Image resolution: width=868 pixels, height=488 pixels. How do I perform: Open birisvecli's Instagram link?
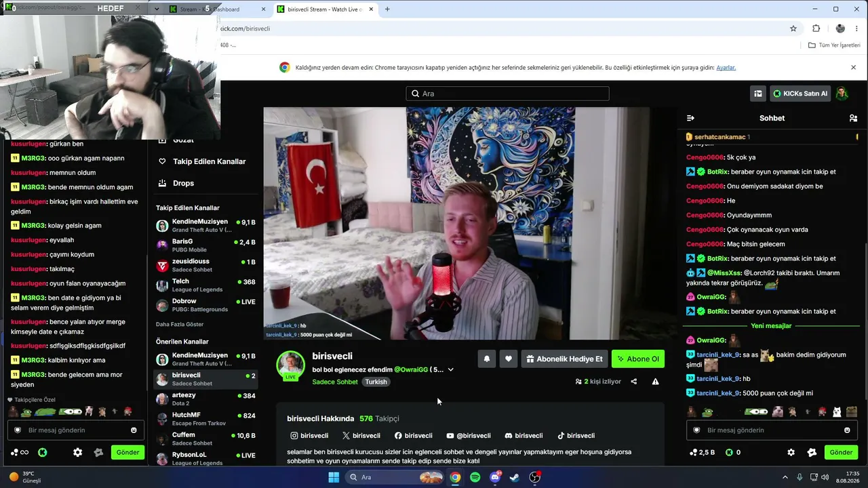tap(309, 436)
